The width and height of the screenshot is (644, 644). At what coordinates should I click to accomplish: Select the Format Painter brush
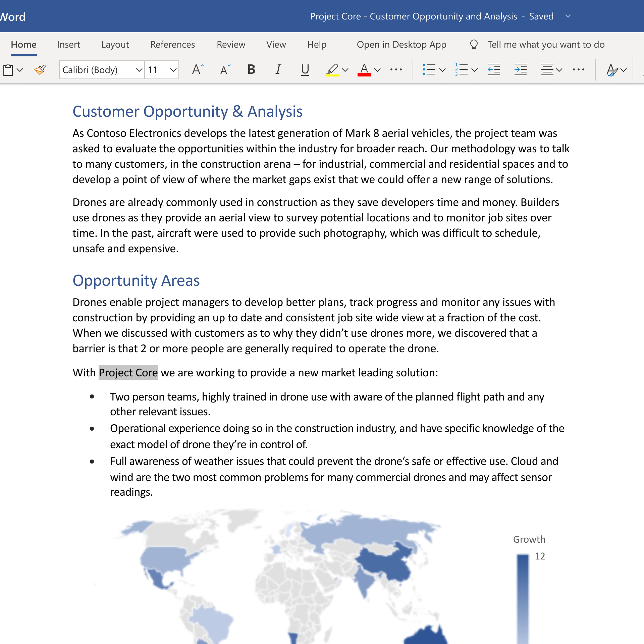pos(40,70)
